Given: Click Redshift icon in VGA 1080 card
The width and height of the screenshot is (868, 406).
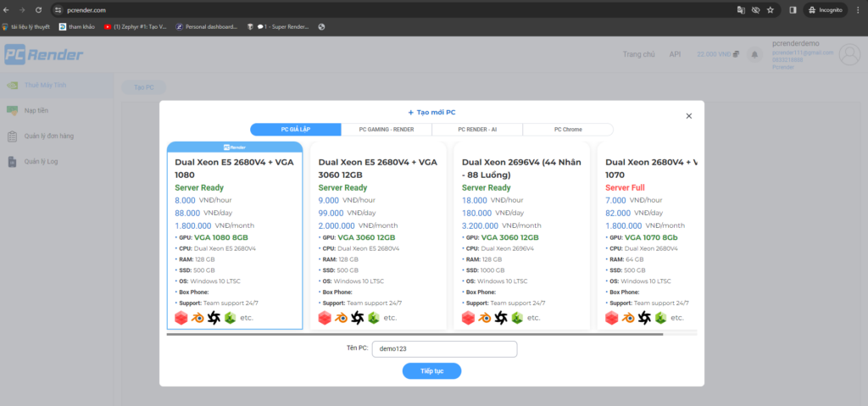Looking at the screenshot, I should [181, 318].
